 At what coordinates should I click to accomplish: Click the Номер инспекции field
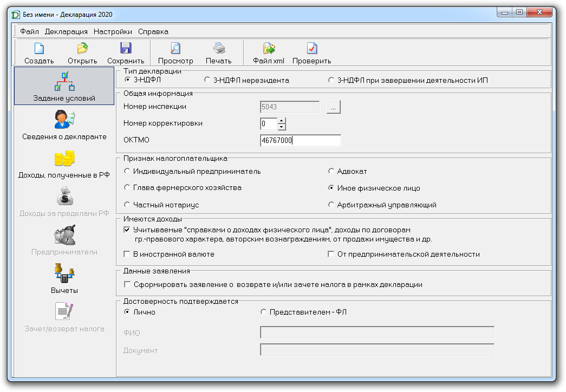coord(289,107)
